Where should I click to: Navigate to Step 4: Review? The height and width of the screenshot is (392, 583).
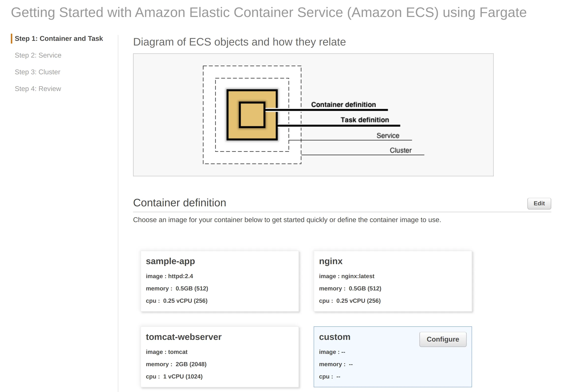[38, 89]
